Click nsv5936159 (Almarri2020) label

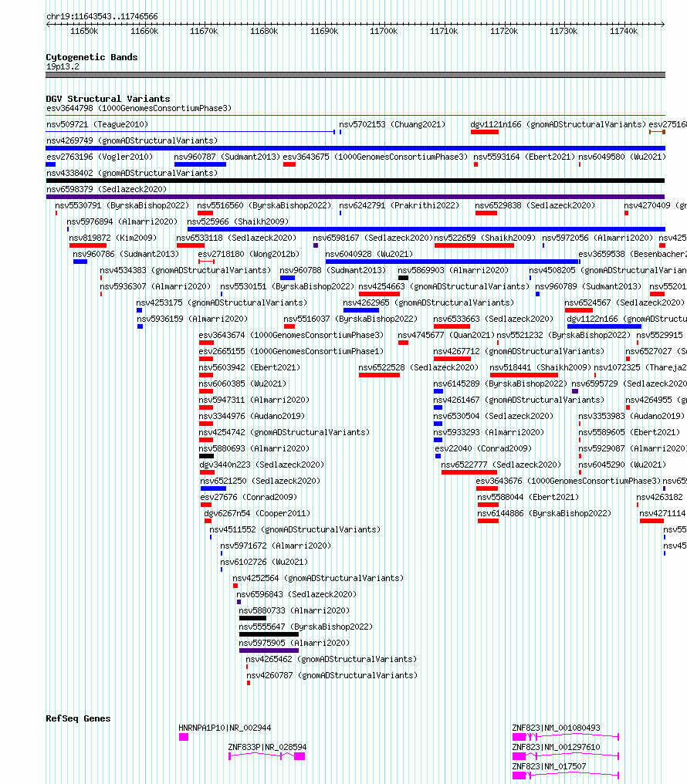point(192,319)
